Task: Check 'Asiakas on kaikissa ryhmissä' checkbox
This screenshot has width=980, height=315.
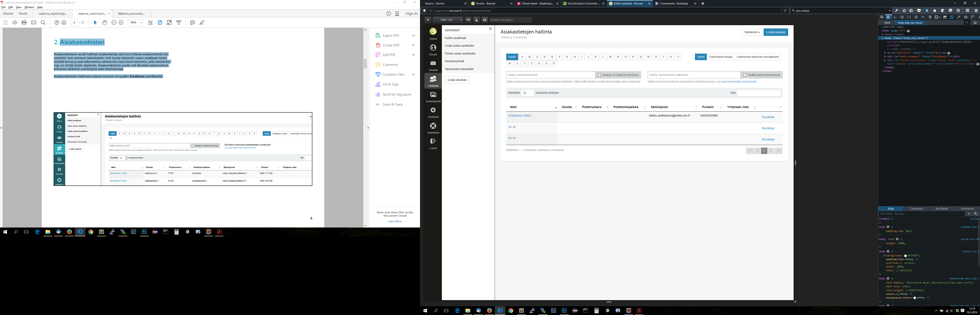Action: click(x=600, y=75)
